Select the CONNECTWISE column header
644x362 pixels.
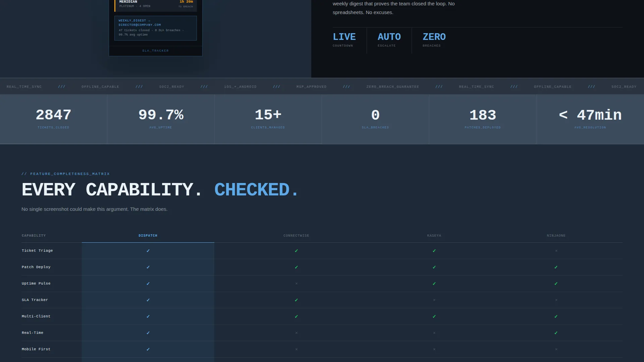296,236
